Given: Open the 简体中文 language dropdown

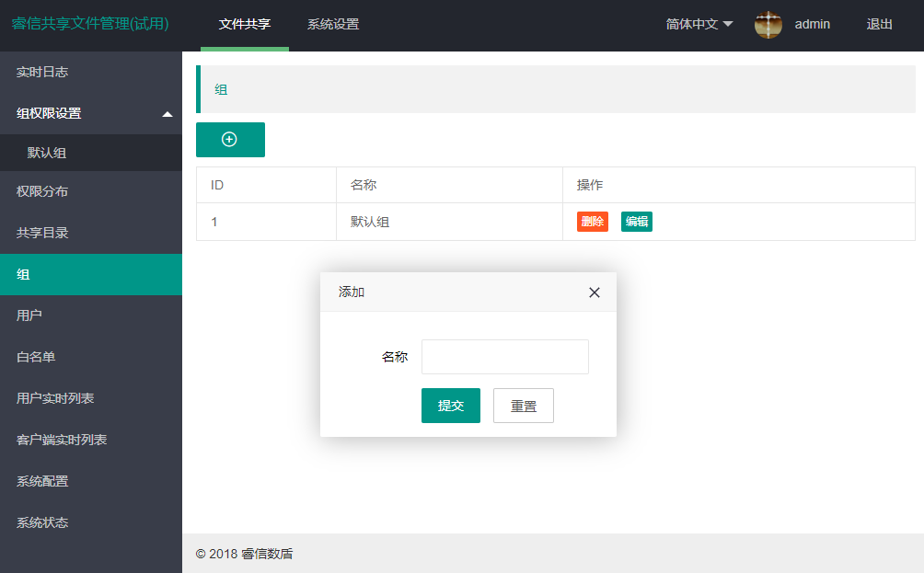Looking at the screenshot, I should (699, 24).
